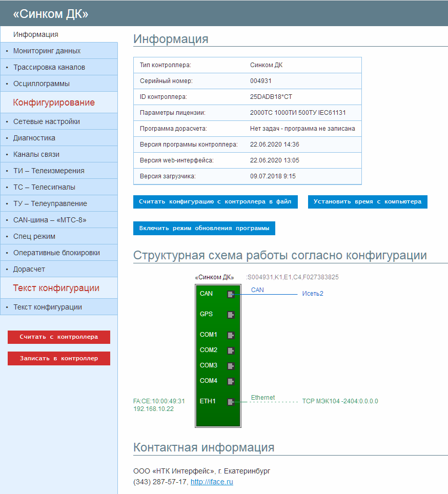
Task: Click Установить время с компьютера button
Action: tap(368, 202)
